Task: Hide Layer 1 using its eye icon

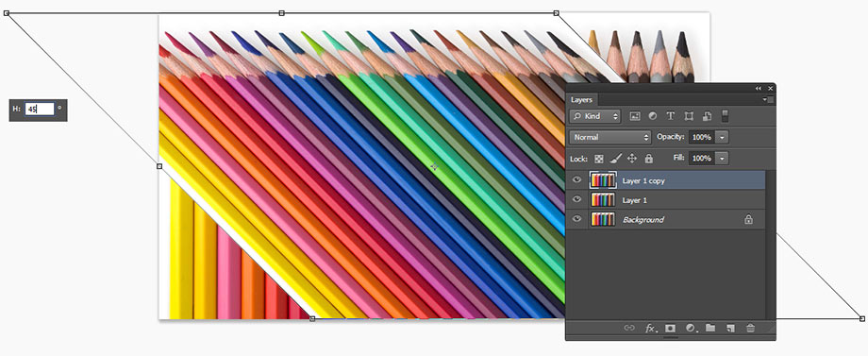Action: [577, 200]
